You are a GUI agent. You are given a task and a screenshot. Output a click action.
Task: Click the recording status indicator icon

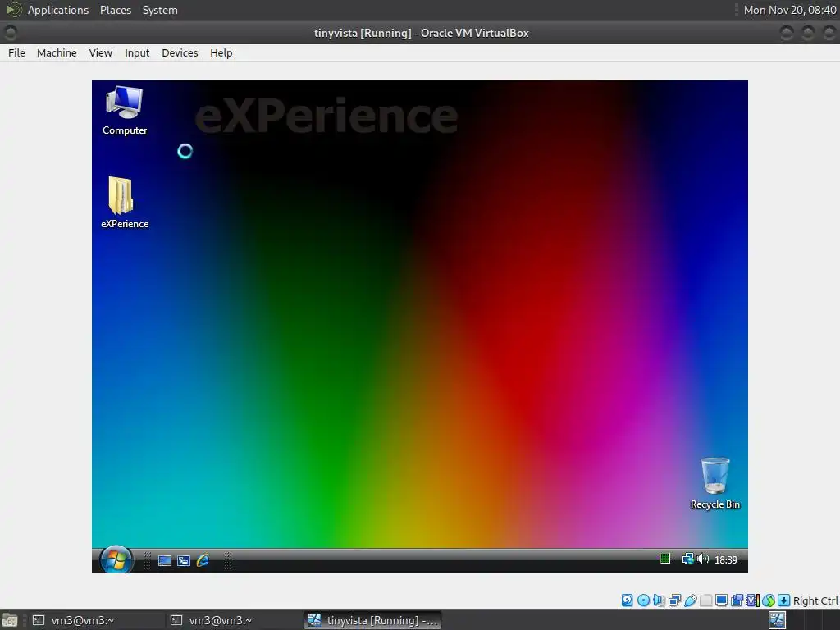737,600
